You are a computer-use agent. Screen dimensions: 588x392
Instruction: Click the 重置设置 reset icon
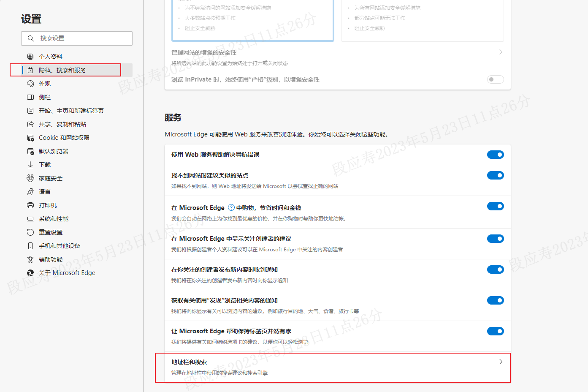[x=30, y=232]
